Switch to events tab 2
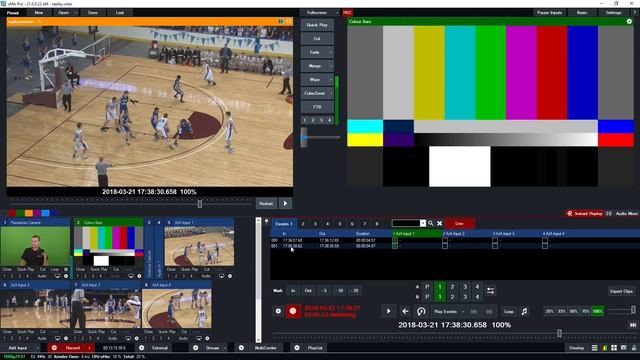Screen dimensions: 640x360 303,224
